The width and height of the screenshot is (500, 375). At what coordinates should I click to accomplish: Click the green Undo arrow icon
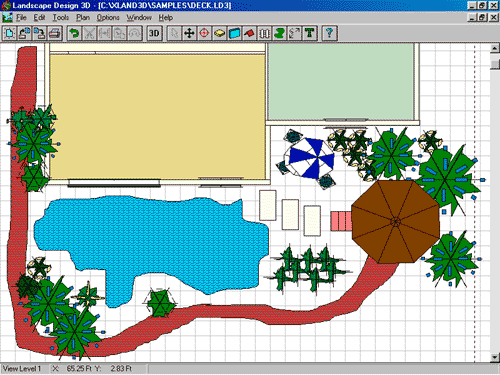point(74,33)
